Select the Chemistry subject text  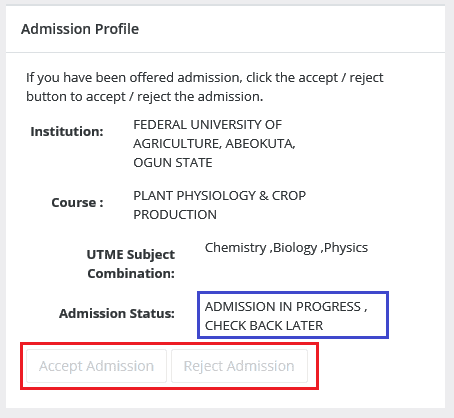236,248
